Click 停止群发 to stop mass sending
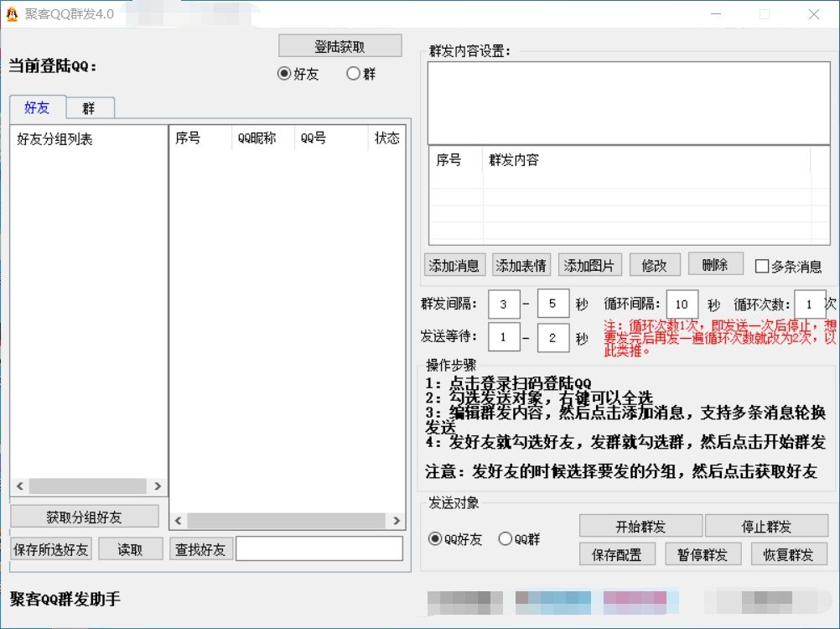The height and width of the screenshot is (629, 840). pyautogui.click(x=767, y=525)
